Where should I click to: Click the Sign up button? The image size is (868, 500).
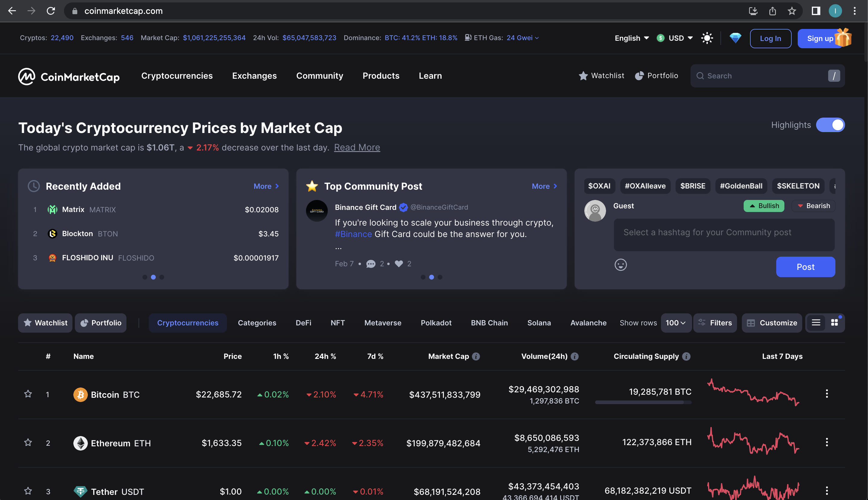(x=820, y=39)
